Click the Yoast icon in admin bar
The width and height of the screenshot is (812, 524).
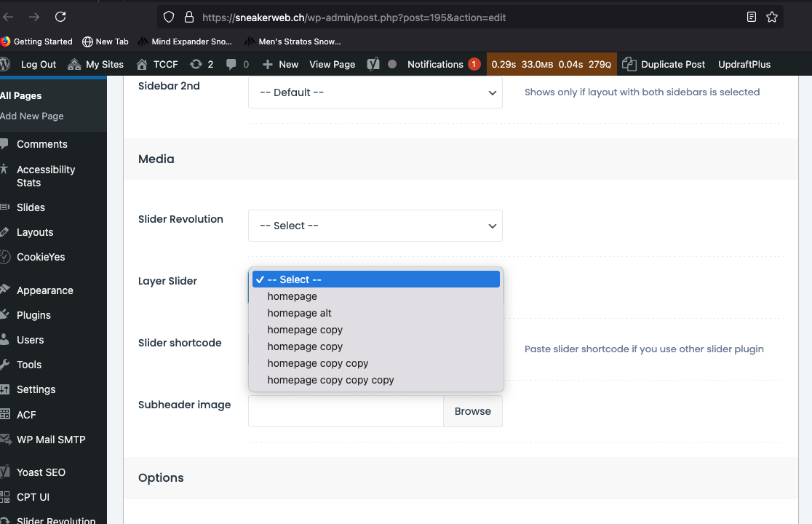click(373, 64)
